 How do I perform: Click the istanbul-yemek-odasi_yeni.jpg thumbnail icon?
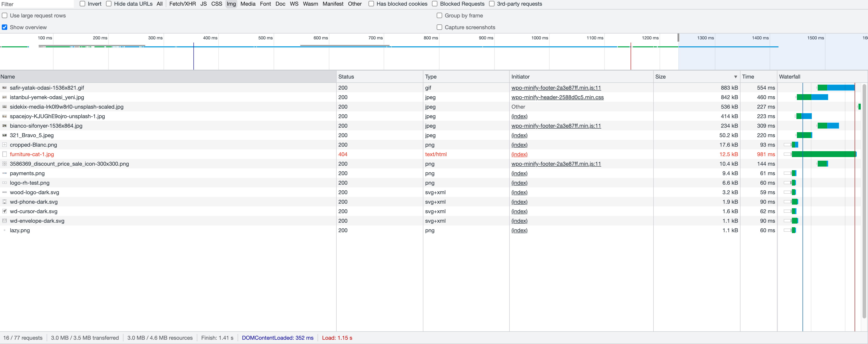point(4,97)
